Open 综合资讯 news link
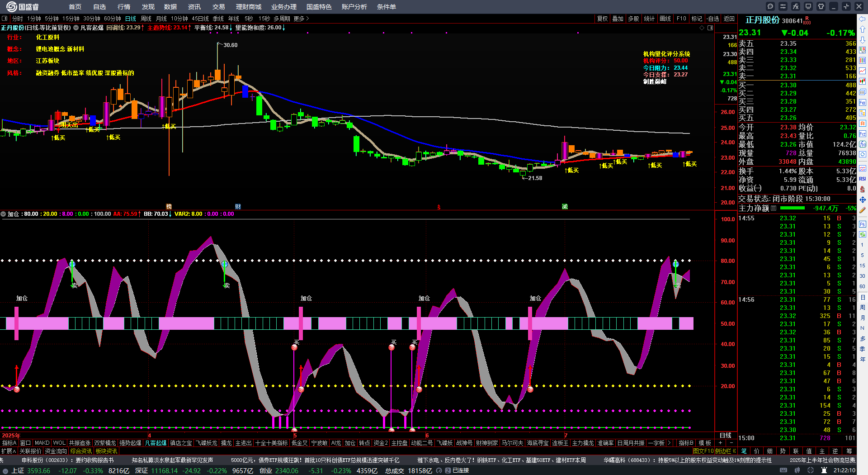 (x=81, y=451)
